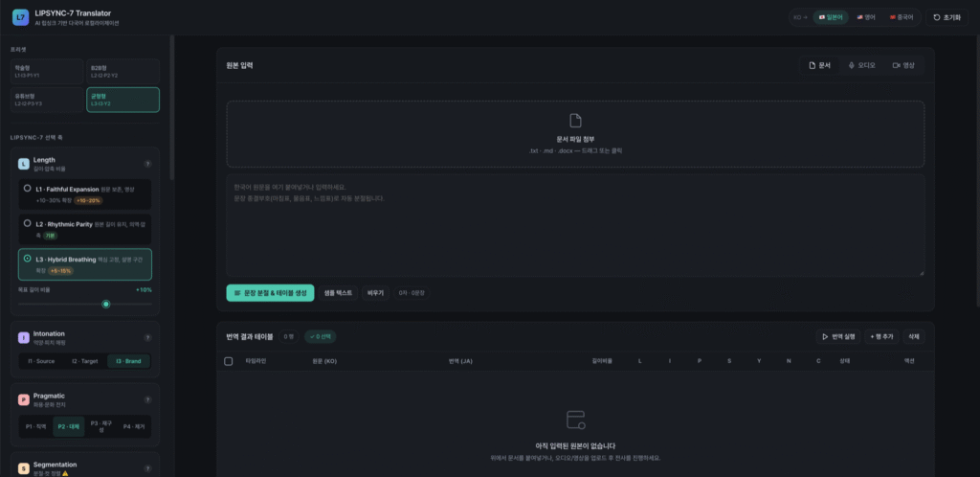Select P4 제거 pragmatic option
The height and width of the screenshot is (477, 980).
pos(134,426)
